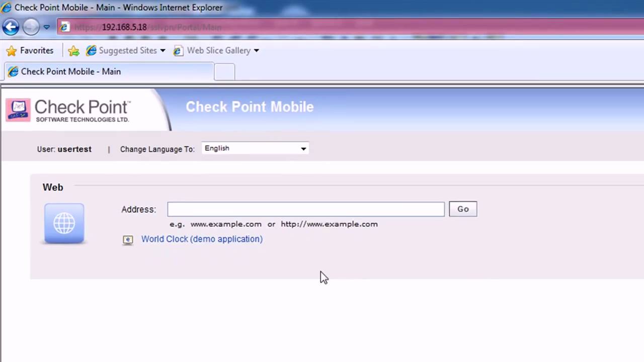The height and width of the screenshot is (362, 644).
Task: Click the Go button
Action: (x=463, y=209)
